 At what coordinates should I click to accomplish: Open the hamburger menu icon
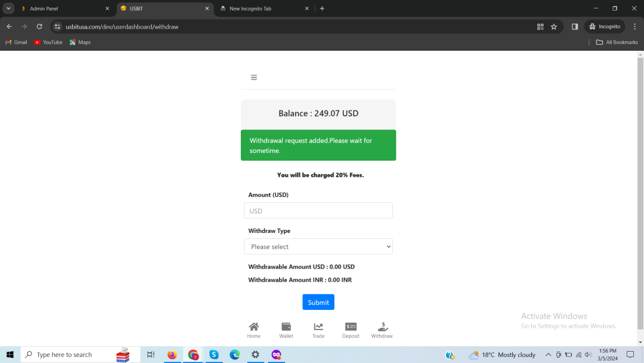click(253, 78)
